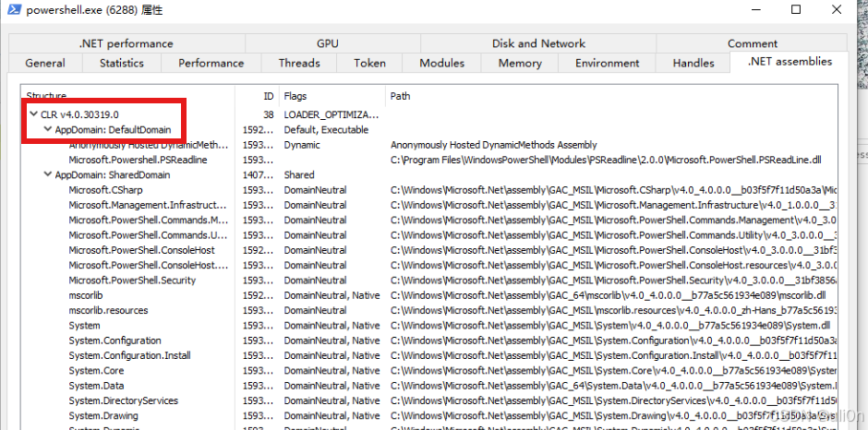Select the System.Configuration row

[429, 340]
